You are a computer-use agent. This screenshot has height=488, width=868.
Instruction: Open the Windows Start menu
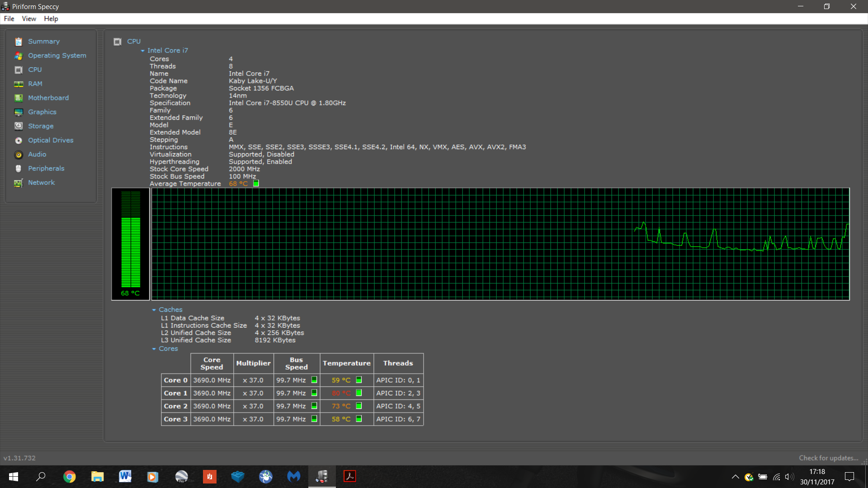click(x=14, y=477)
